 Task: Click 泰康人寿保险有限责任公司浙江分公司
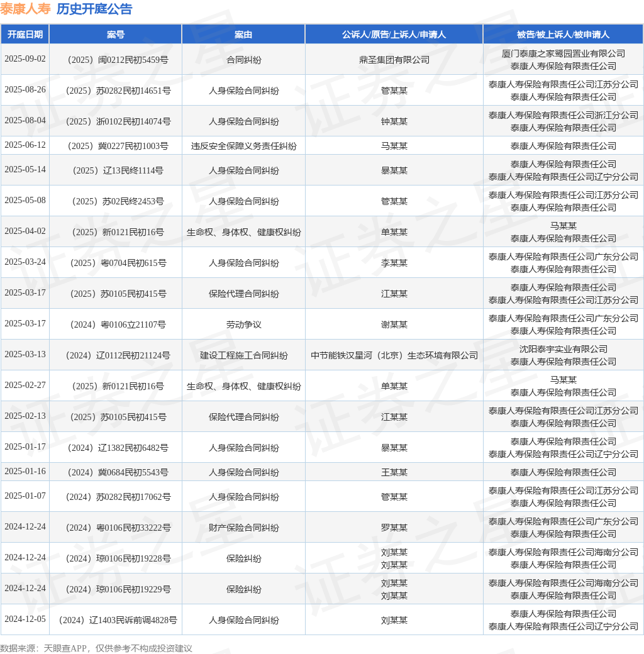click(563, 116)
